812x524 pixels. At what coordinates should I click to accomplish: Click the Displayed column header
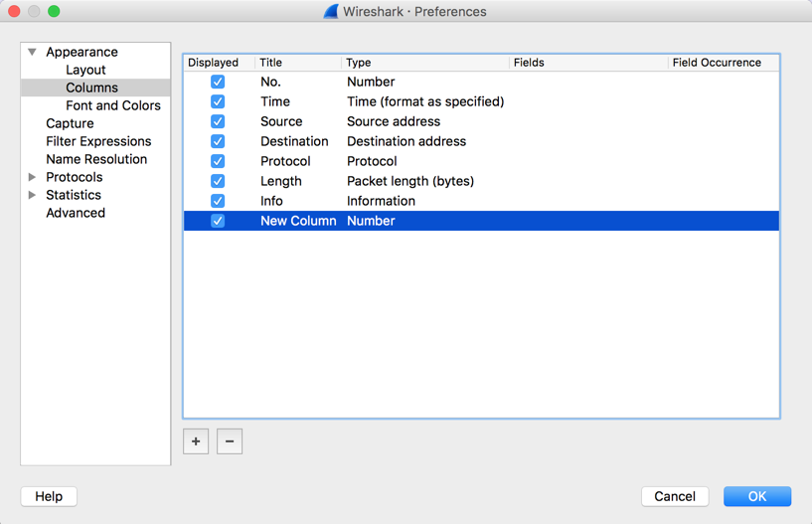coord(219,63)
